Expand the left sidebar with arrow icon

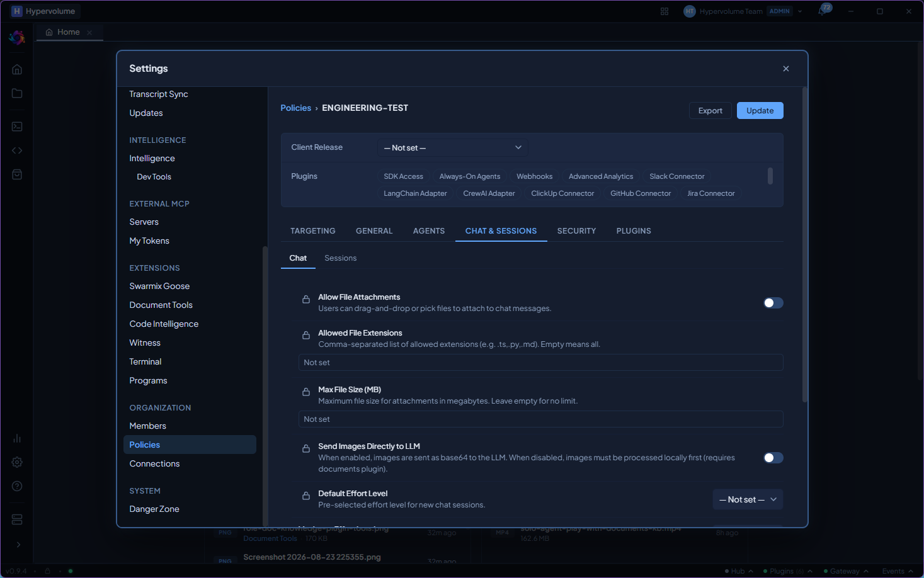[x=18, y=545]
